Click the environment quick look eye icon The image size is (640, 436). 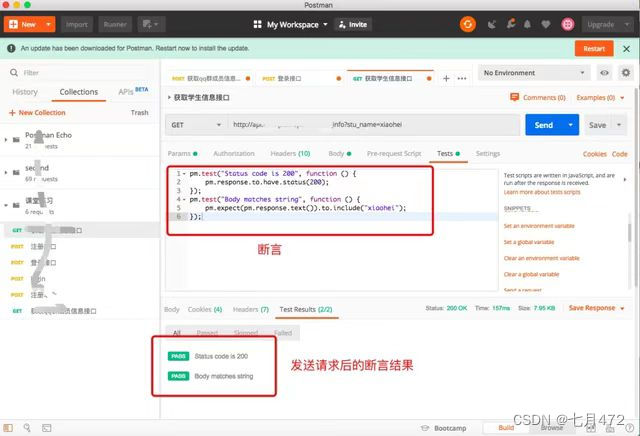click(604, 73)
